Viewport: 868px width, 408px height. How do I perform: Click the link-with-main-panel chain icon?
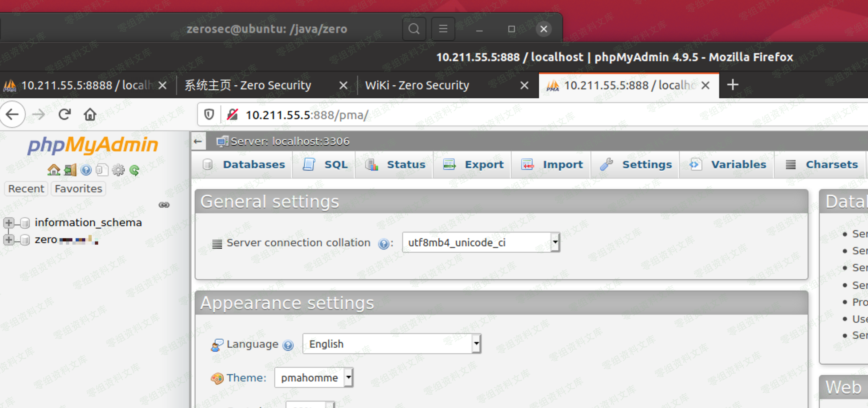tap(164, 205)
